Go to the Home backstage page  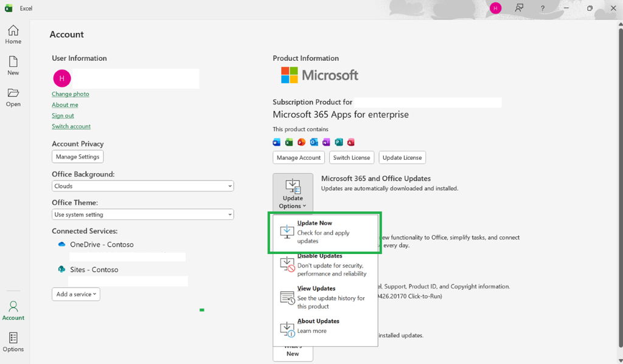pyautogui.click(x=13, y=35)
